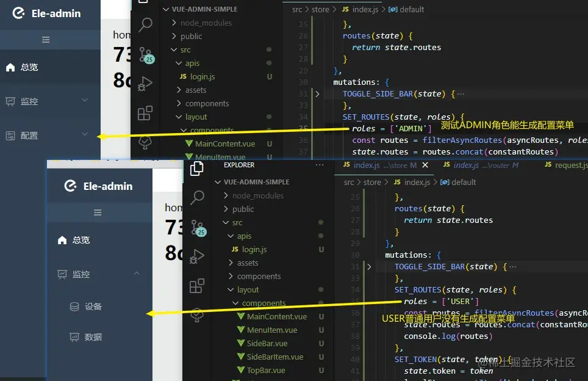Click default breadcrumb in USER-roles editor
The height and width of the screenshot is (381, 588).
(463, 182)
